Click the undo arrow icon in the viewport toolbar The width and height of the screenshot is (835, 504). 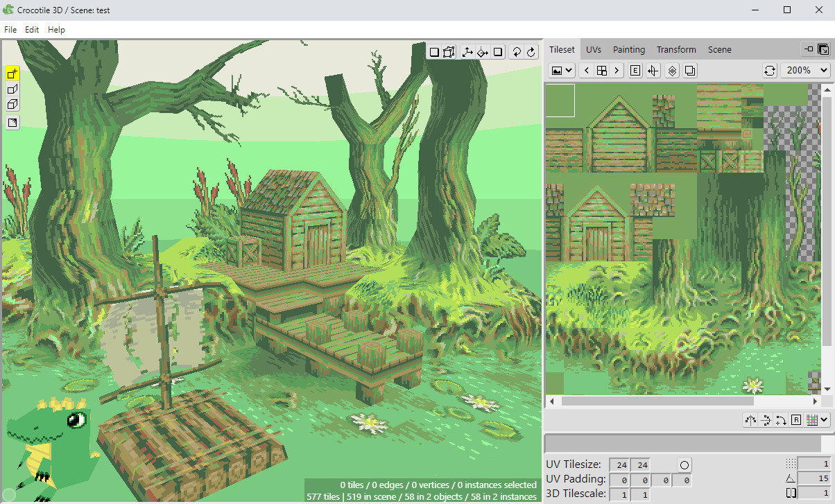[x=517, y=51]
